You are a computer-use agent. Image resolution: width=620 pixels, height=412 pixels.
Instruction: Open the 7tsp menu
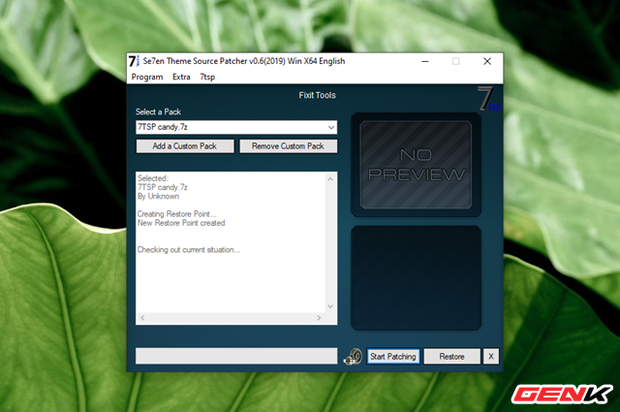[207, 76]
